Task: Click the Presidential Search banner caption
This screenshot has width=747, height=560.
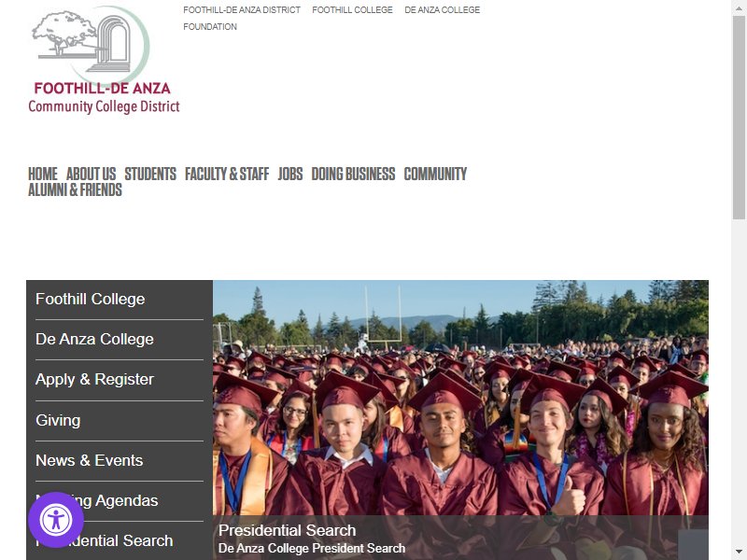Action: click(x=288, y=530)
